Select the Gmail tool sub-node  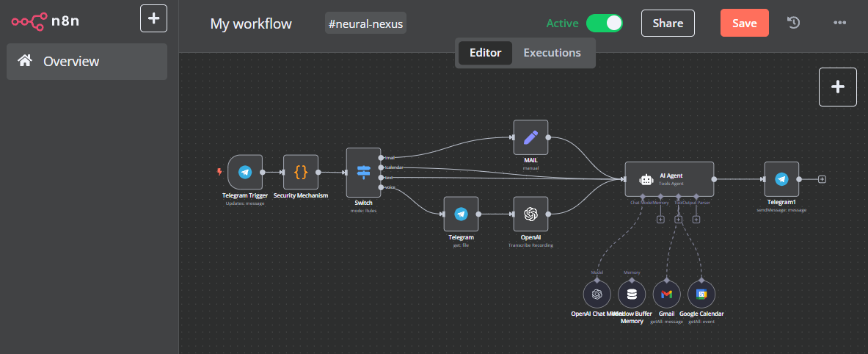(x=666, y=295)
